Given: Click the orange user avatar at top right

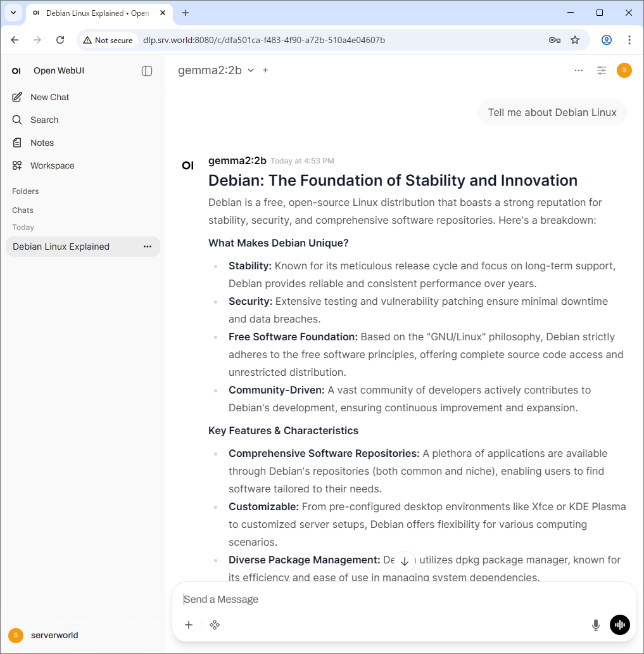Looking at the screenshot, I should [x=624, y=70].
